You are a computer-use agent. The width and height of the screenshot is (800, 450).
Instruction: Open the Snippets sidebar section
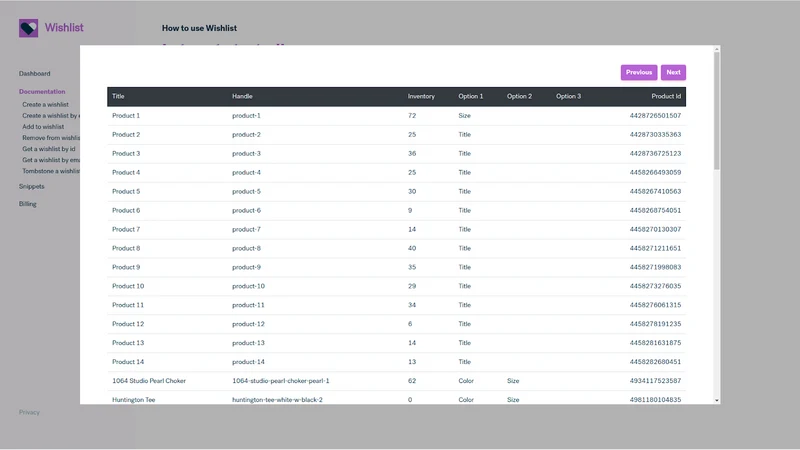[x=32, y=187]
